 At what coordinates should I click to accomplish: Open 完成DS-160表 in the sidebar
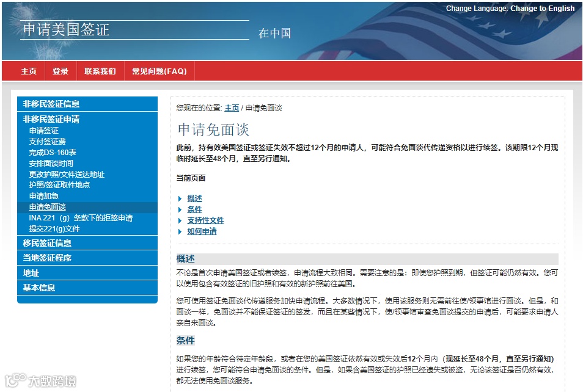[x=53, y=152]
